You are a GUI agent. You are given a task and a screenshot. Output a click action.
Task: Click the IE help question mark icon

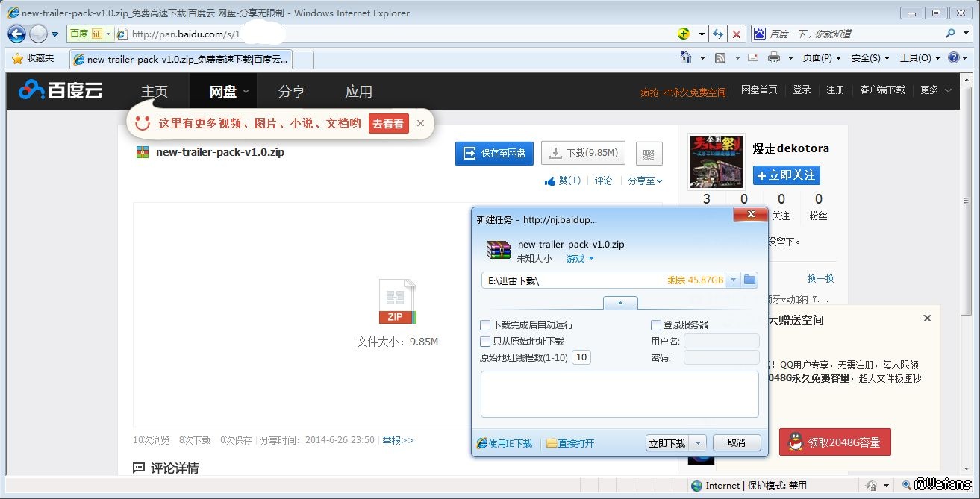(x=954, y=57)
